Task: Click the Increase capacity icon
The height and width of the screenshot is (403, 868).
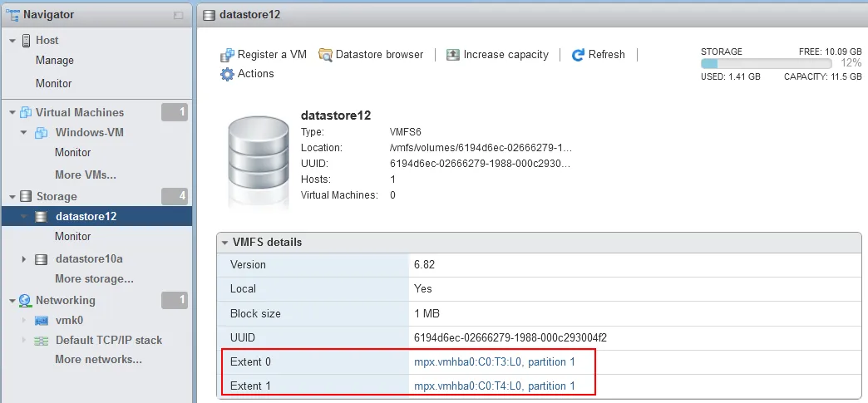Action: click(x=453, y=55)
